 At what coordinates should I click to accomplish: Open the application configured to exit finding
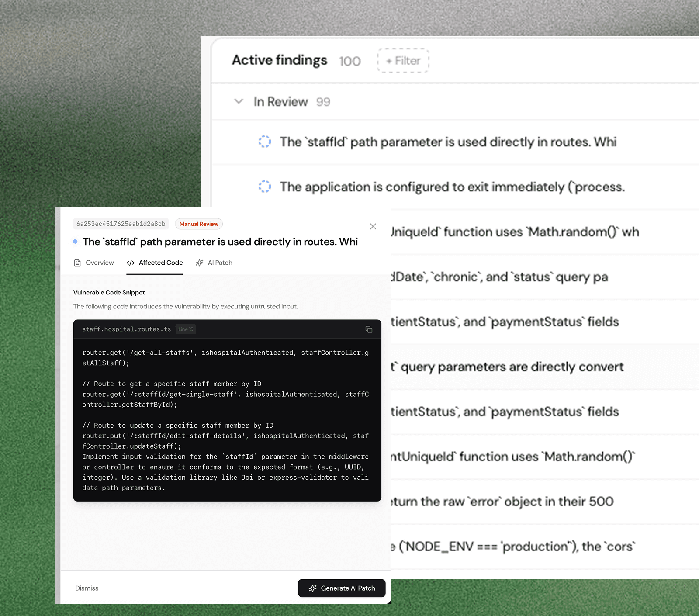click(x=455, y=187)
